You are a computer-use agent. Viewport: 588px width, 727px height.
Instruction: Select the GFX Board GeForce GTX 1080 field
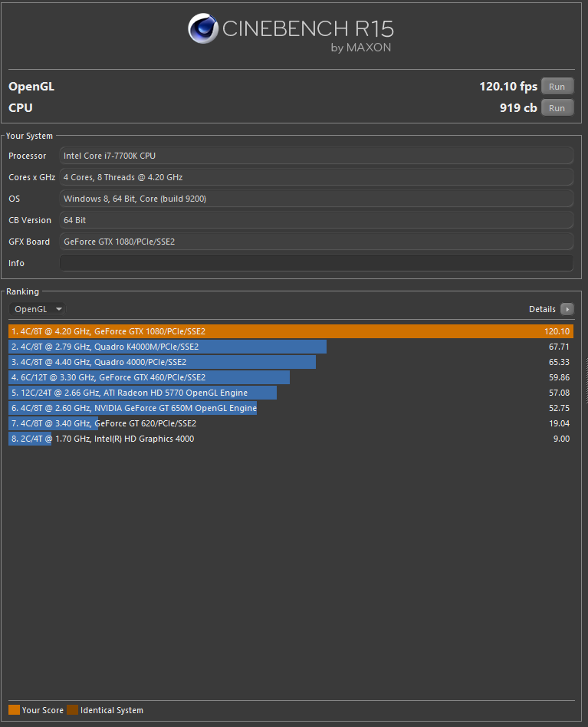pyautogui.click(x=317, y=242)
